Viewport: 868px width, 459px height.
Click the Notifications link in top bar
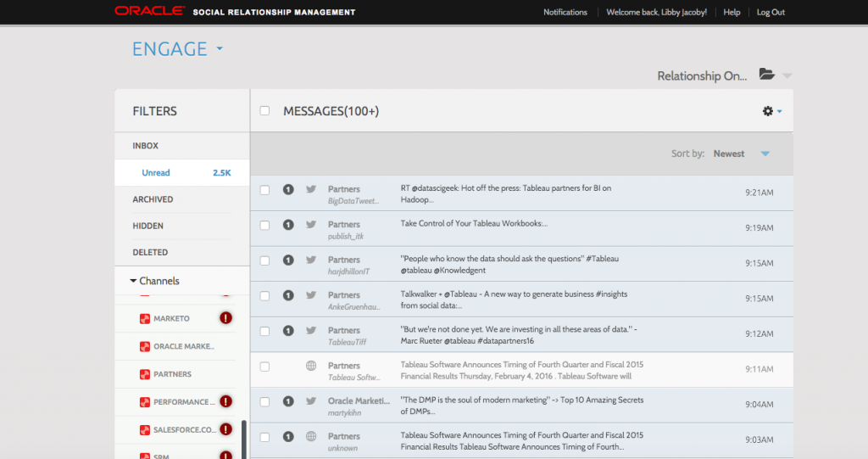(565, 12)
